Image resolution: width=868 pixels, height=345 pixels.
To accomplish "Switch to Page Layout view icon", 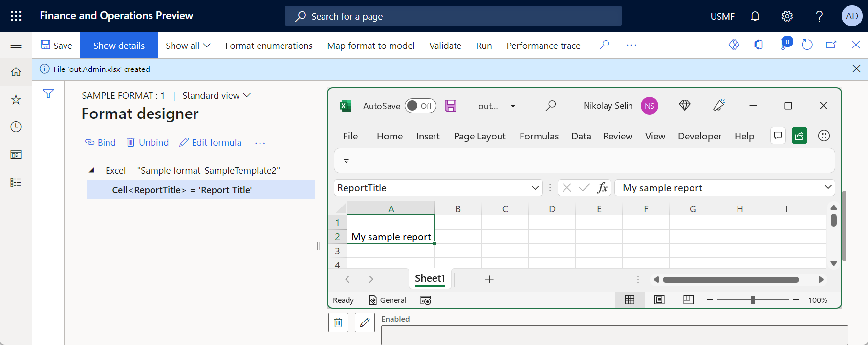I will [659, 300].
